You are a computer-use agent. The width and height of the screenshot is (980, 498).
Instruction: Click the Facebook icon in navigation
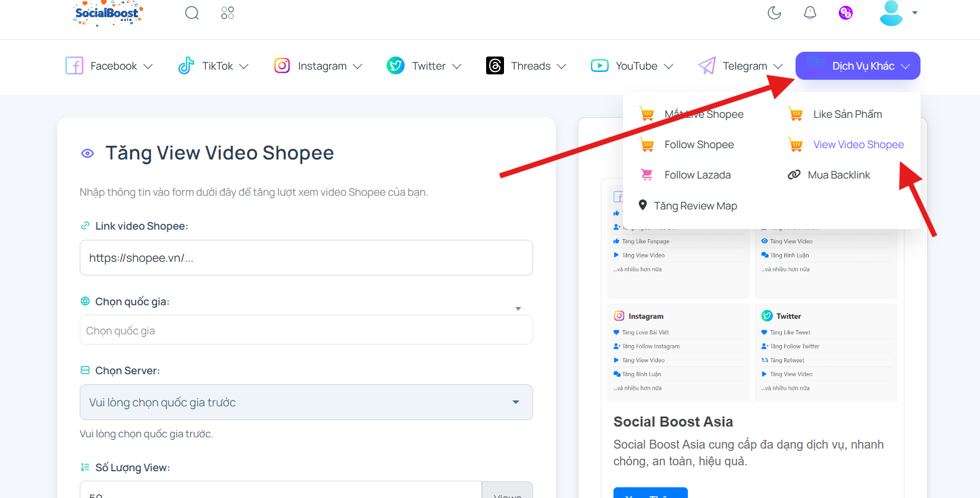click(74, 65)
